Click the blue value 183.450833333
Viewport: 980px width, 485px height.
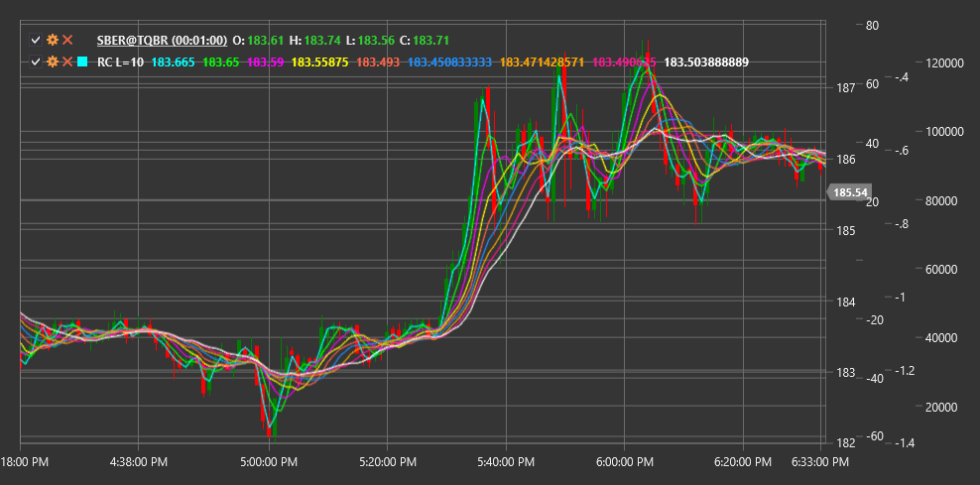tap(450, 61)
